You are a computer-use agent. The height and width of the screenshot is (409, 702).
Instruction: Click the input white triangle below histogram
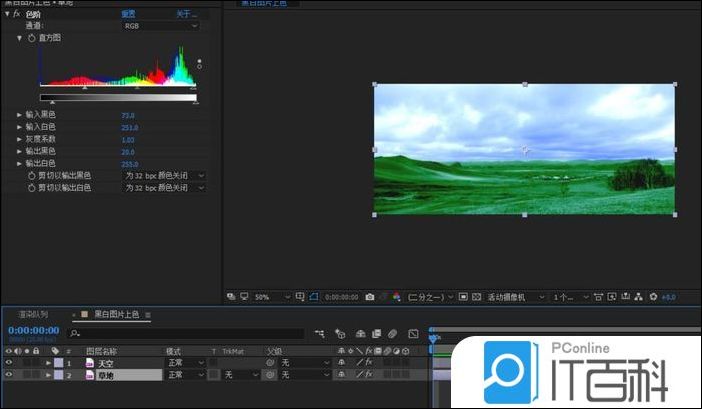click(x=194, y=88)
